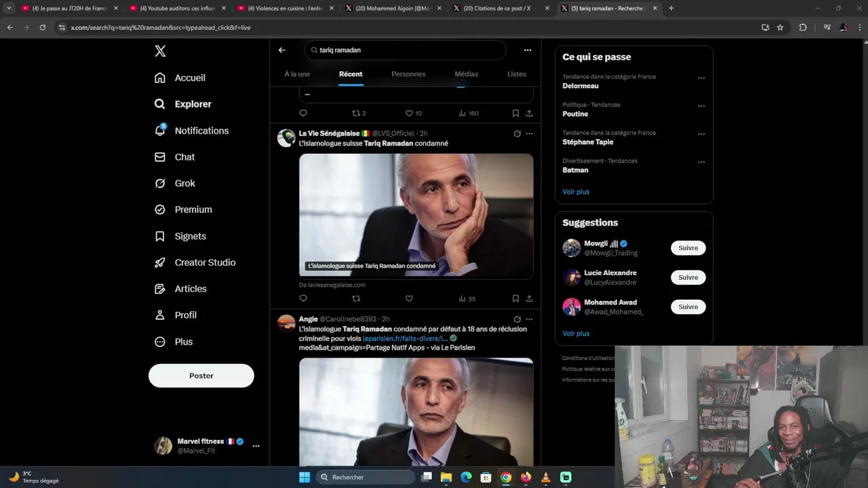Open Batman trend options
This screenshot has width=868, height=488.
pyautogui.click(x=701, y=162)
